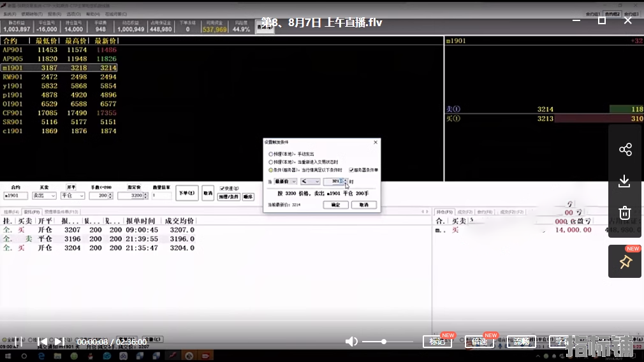Increase the trigger price stepper in dialog
This screenshot has width=644, height=362.
[x=346, y=180]
